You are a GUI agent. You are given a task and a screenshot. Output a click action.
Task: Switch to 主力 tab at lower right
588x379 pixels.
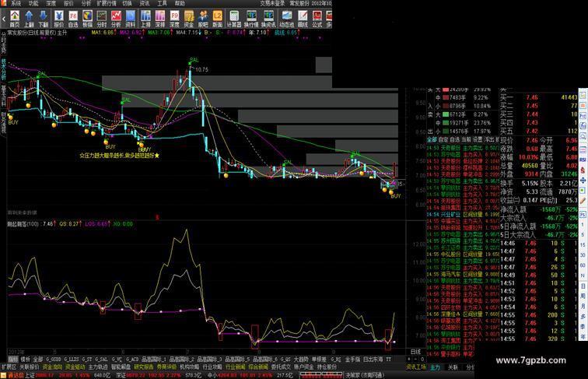click(435, 367)
